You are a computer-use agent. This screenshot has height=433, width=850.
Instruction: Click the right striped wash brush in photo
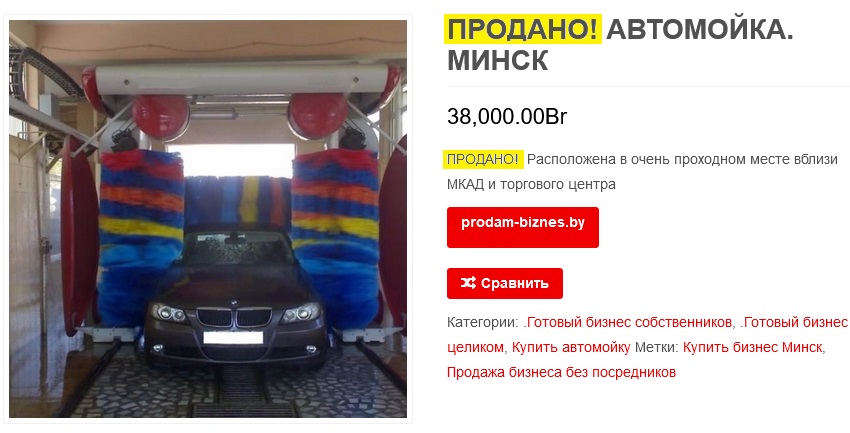pyautogui.click(x=335, y=238)
